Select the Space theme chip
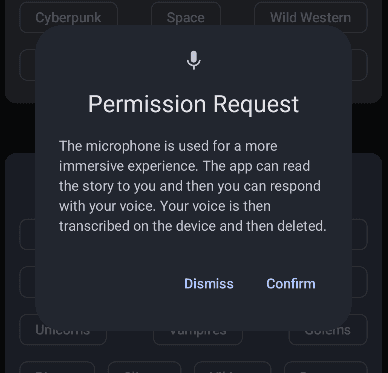 pyautogui.click(x=186, y=17)
